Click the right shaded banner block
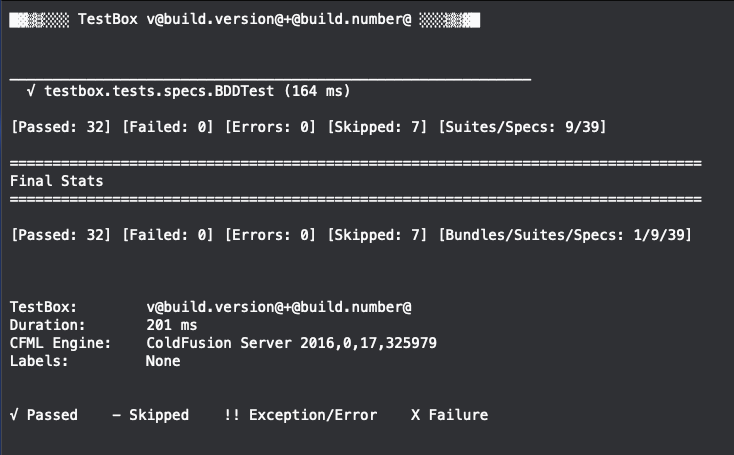Image resolution: width=734 pixels, height=455 pixels. (449, 20)
